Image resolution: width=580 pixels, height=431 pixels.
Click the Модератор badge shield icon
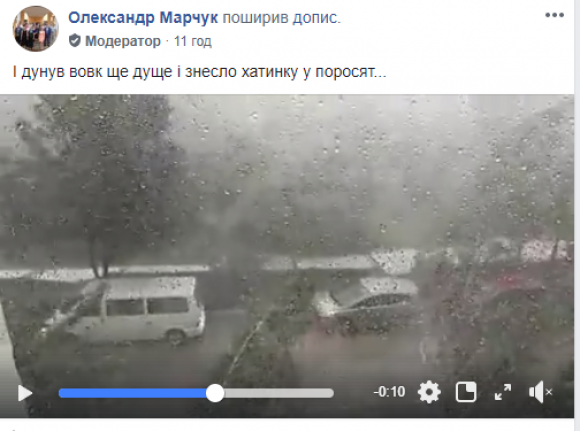(75, 41)
